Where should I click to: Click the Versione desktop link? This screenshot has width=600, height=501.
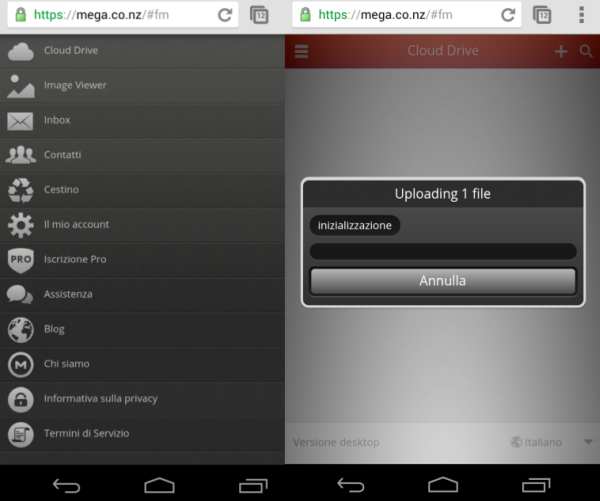pos(336,442)
